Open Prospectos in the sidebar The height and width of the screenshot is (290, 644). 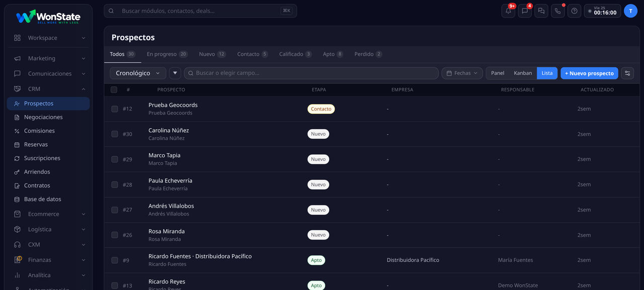[48, 104]
